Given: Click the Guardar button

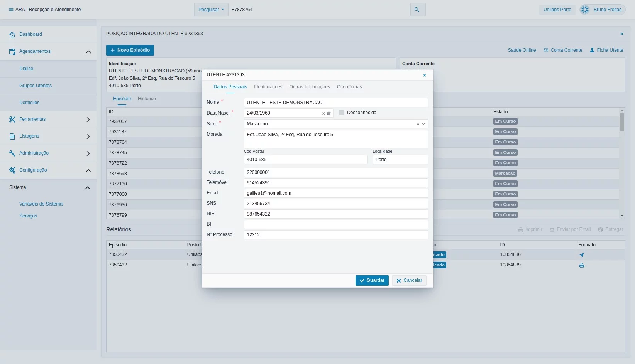Looking at the screenshot, I should pos(372,281).
